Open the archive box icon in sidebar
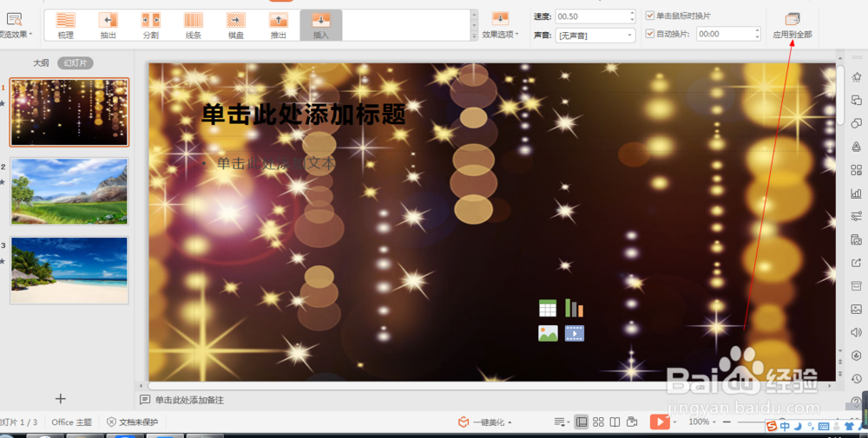 (857, 285)
